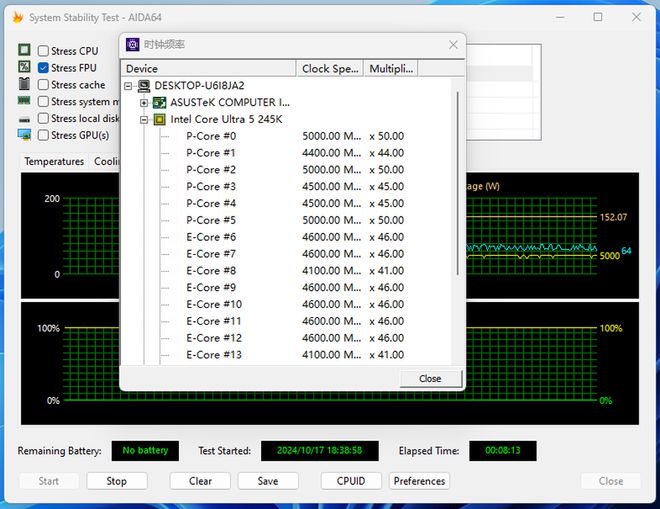Open the CPUID panel button
The height and width of the screenshot is (509, 660).
tap(351, 481)
